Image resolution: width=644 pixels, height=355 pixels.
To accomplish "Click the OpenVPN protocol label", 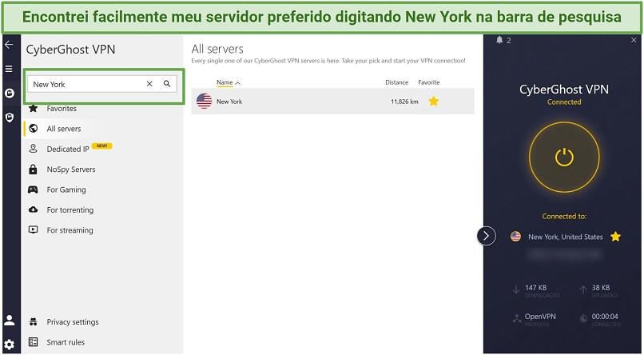I will (540, 317).
